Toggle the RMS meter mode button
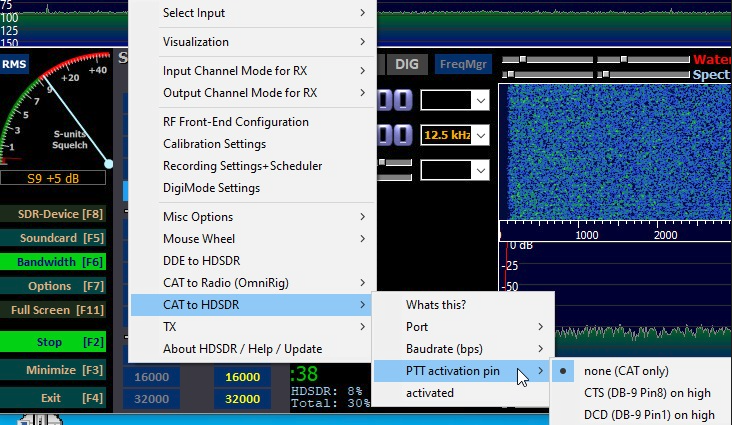732x425 pixels. pyautogui.click(x=14, y=64)
